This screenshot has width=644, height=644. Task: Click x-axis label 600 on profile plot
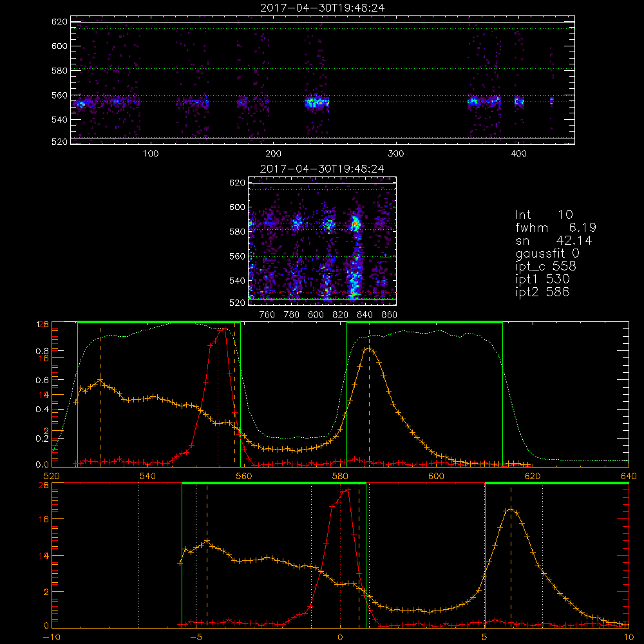pyautogui.click(x=436, y=476)
